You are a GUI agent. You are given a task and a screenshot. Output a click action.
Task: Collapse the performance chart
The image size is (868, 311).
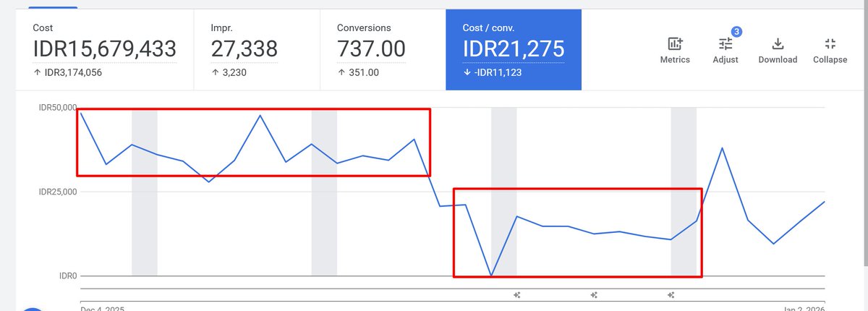click(x=830, y=51)
